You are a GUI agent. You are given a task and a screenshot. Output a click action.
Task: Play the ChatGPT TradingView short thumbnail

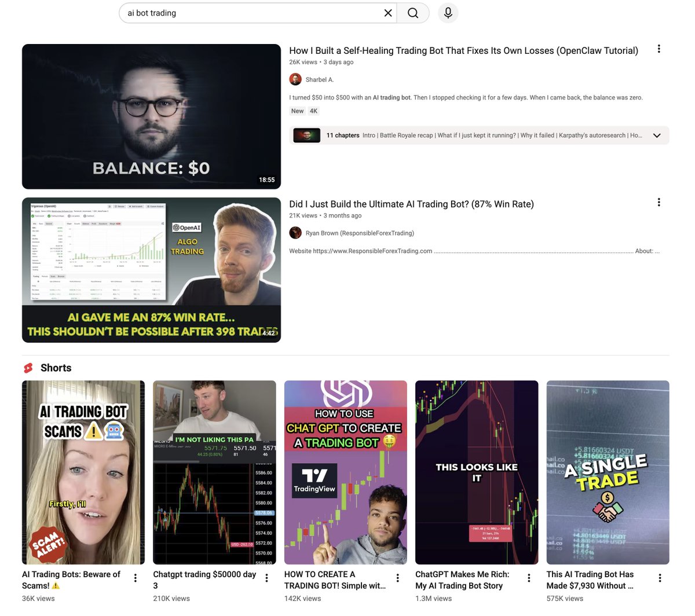(346, 472)
